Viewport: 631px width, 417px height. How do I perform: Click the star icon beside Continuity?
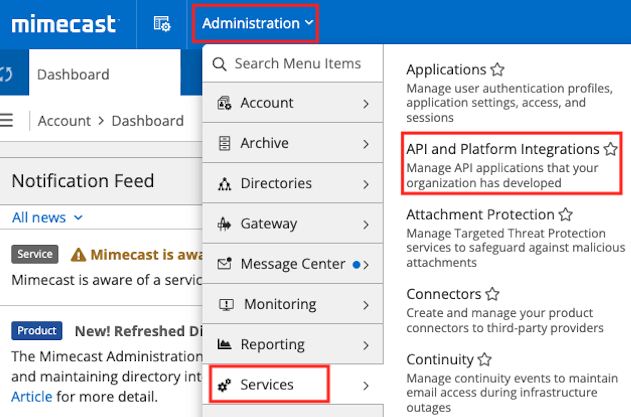click(x=485, y=359)
